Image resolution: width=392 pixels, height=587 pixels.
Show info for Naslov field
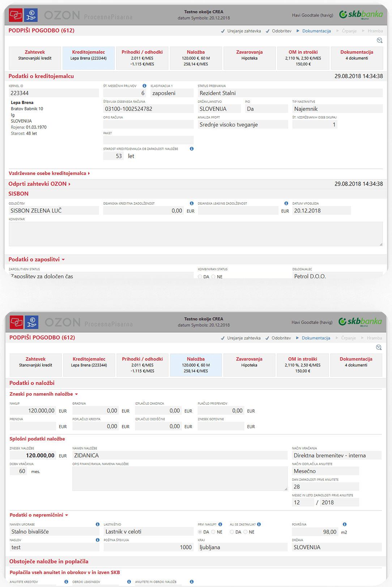(x=97, y=540)
